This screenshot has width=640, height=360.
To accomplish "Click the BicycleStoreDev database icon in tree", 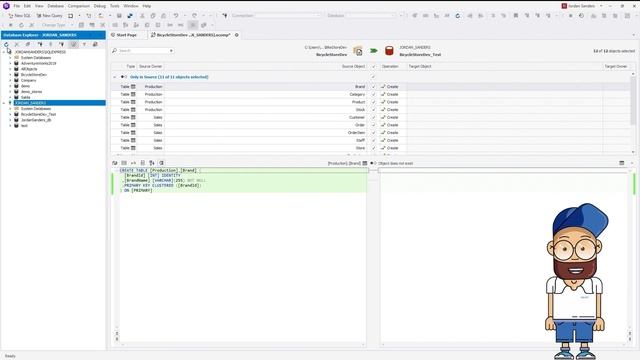I will [16, 75].
